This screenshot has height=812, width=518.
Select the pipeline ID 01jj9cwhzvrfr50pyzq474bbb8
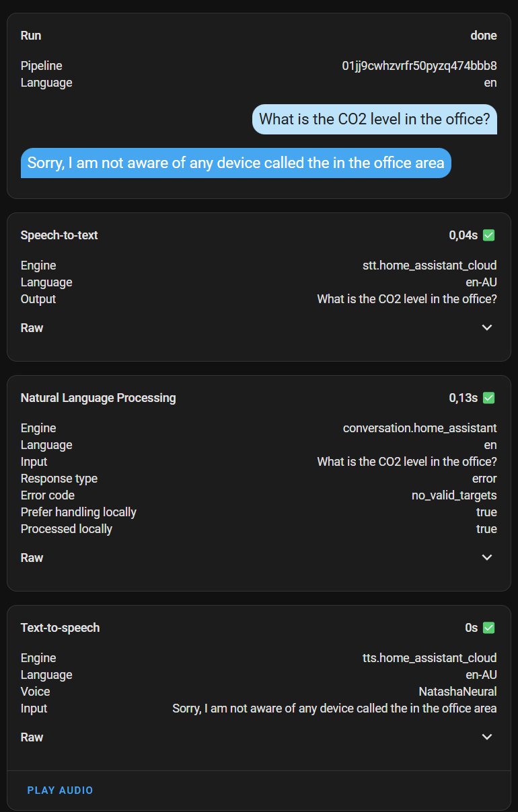(419, 66)
